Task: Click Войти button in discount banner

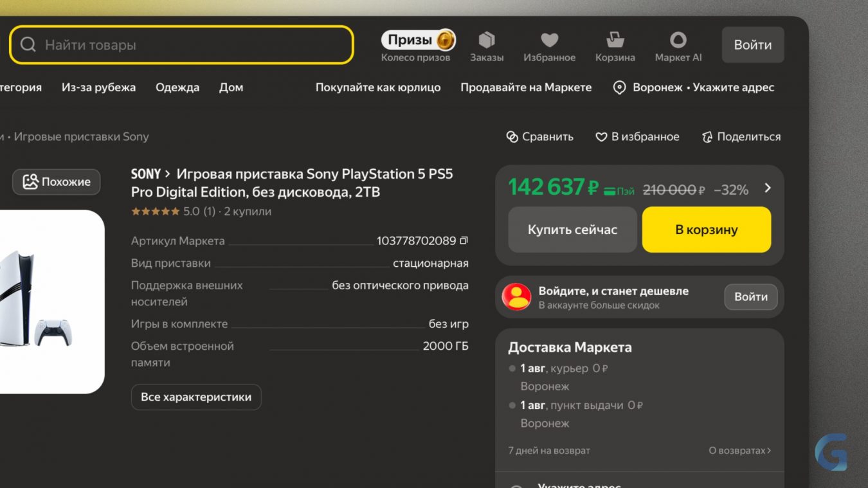Action: [751, 297]
